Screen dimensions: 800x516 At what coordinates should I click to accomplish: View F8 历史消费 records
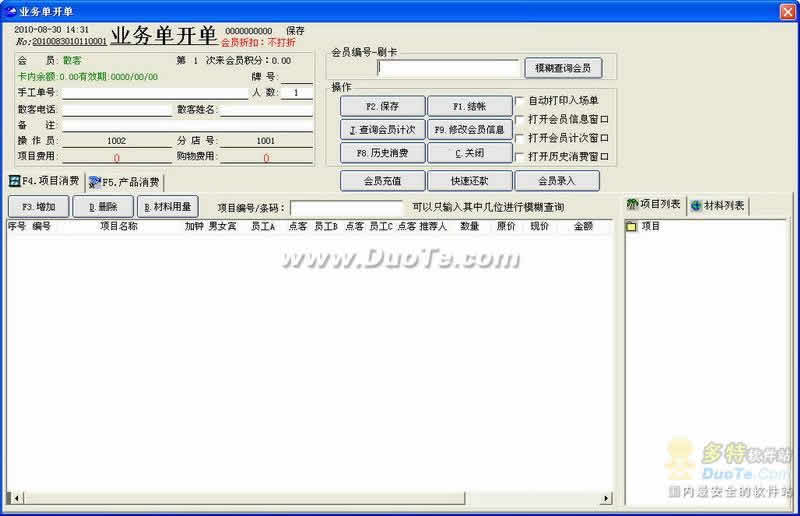tap(382, 153)
